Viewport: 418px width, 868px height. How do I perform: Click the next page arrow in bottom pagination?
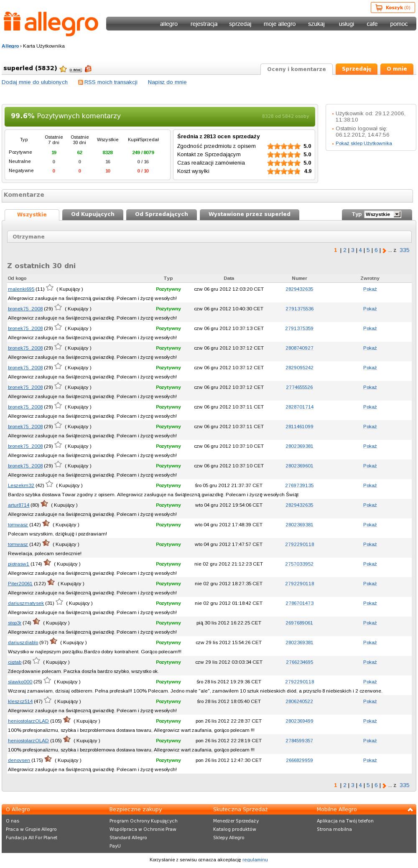pyautogui.click(x=385, y=786)
